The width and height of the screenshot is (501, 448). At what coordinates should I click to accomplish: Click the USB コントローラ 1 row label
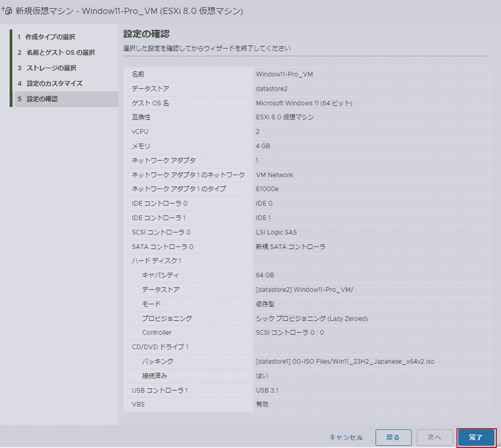(x=159, y=390)
